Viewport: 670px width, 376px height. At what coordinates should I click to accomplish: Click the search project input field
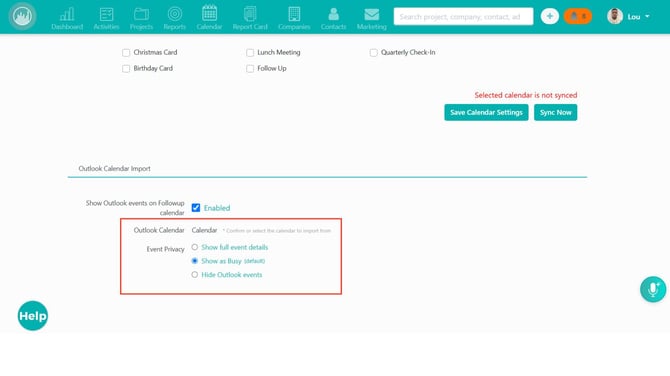click(x=463, y=17)
